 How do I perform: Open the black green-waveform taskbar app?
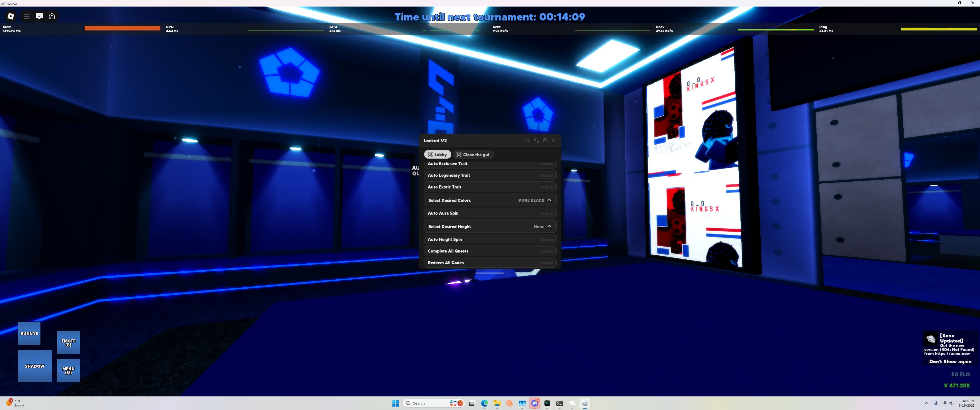click(547, 403)
